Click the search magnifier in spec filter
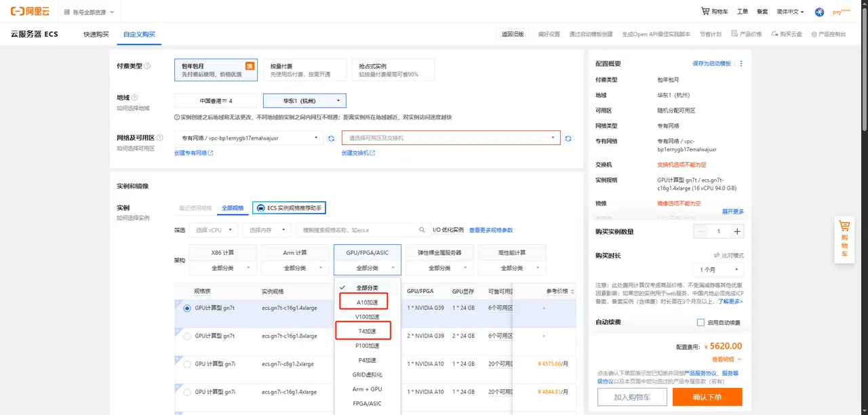868x415 pixels. click(x=422, y=230)
